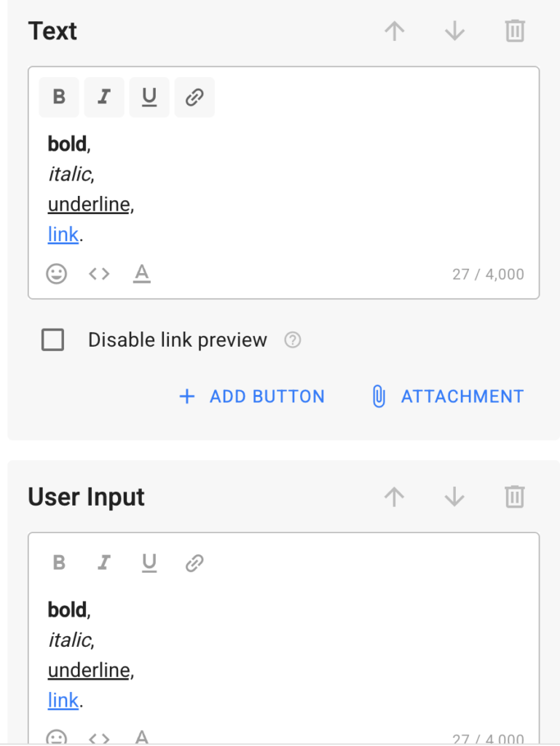Click the ADD BUTTON button
The height and width of the screenshot is (746, 560).
[252, 396]
